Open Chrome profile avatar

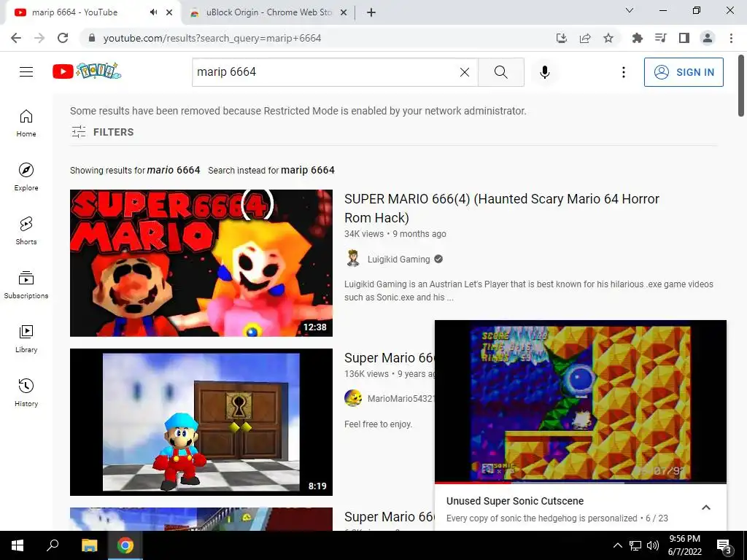tap(708, 38)
